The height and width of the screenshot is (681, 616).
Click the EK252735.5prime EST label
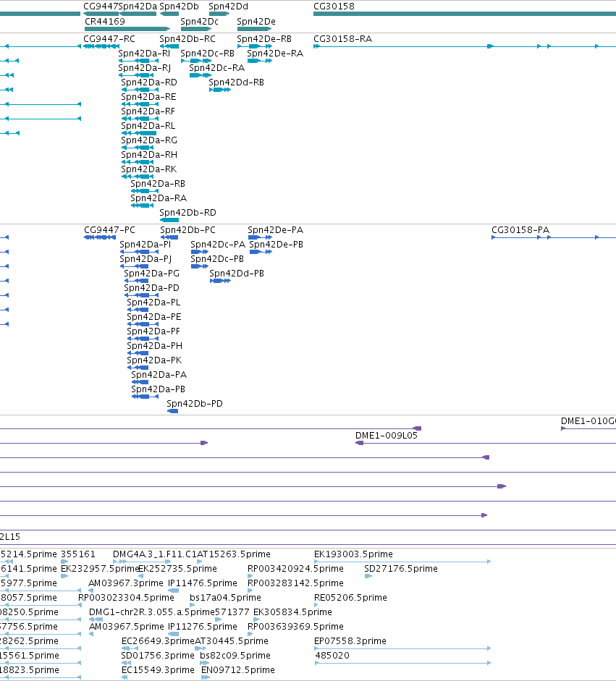(x=177, y=569)
